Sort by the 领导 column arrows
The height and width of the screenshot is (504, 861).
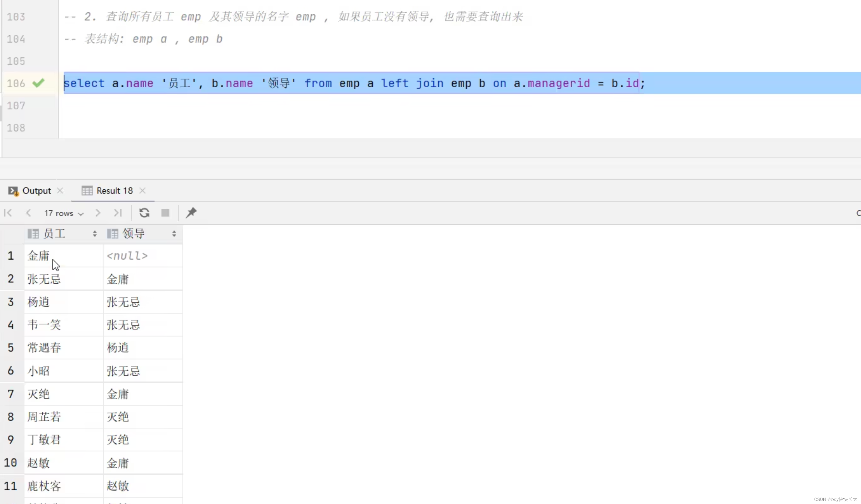tap(174, 234)
